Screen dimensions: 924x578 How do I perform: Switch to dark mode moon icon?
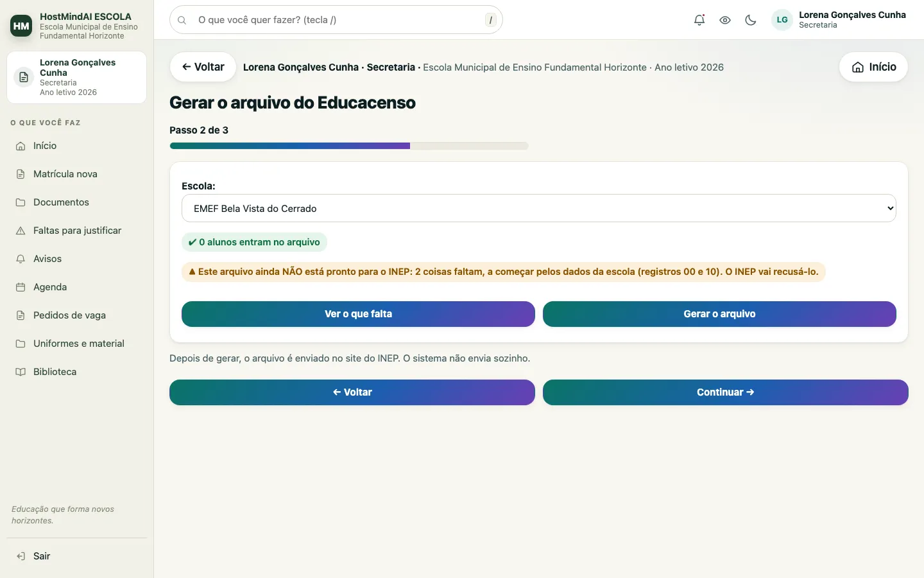pos(751,20)
